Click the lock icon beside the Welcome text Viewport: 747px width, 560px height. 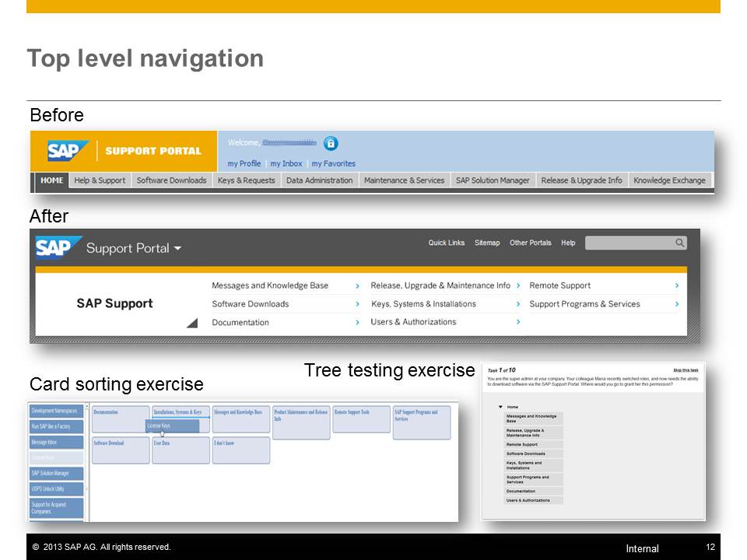tap(331, 143)
